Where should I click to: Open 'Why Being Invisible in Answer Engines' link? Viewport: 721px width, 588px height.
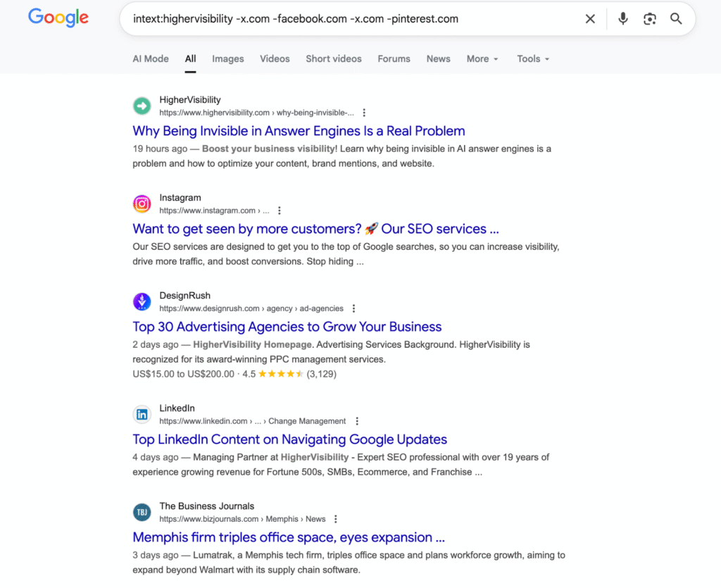pos(299,131)
